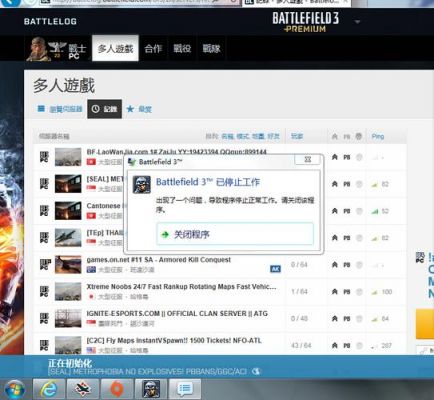Open the Battlefield 3 Premium game switcher arrow

(357, 22)
